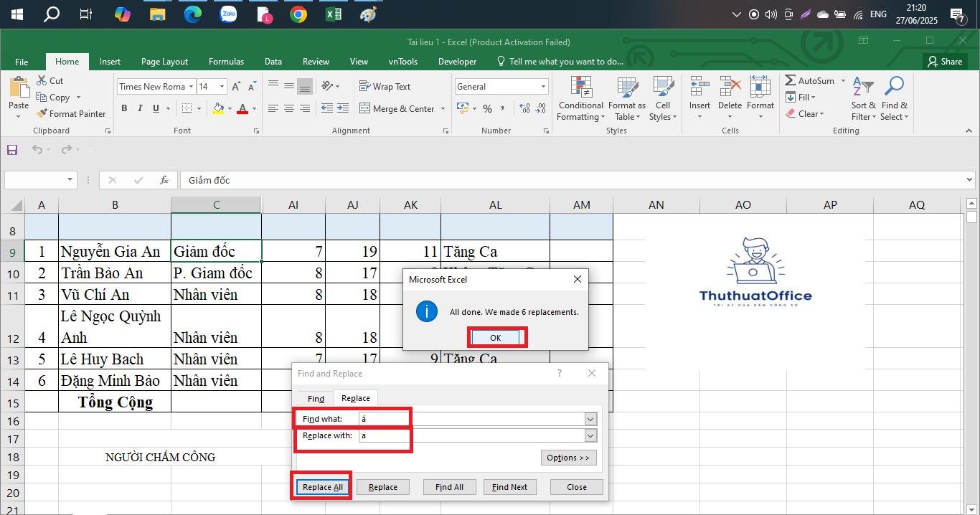
Task: Save workbook via Quick Access icon
Action: point(12,150)
